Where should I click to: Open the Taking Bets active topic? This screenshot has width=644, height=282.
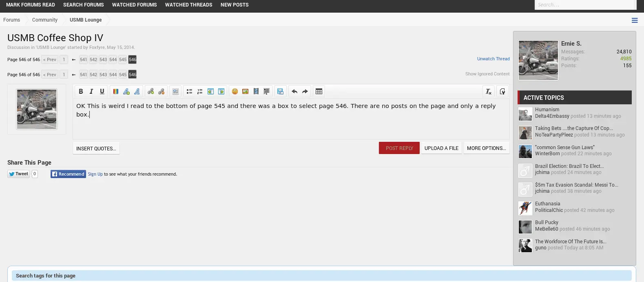(x=574, y=128)
